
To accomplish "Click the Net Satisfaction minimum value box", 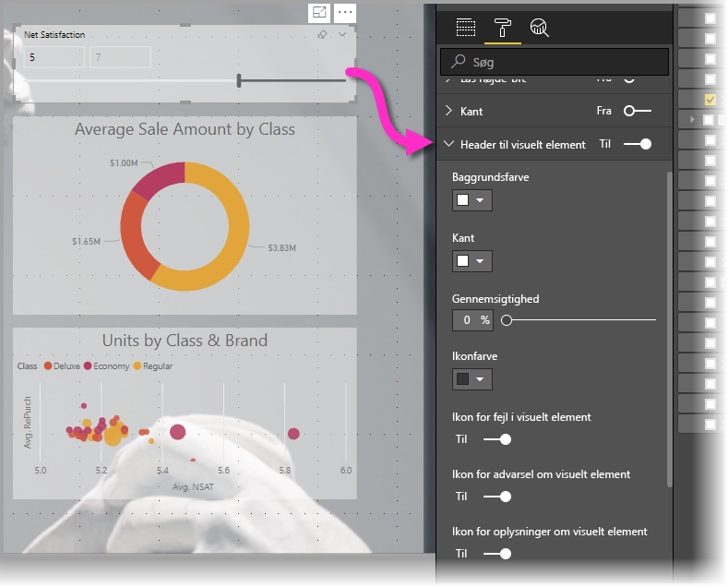I will pyautogui.click(x=54, y=57).
